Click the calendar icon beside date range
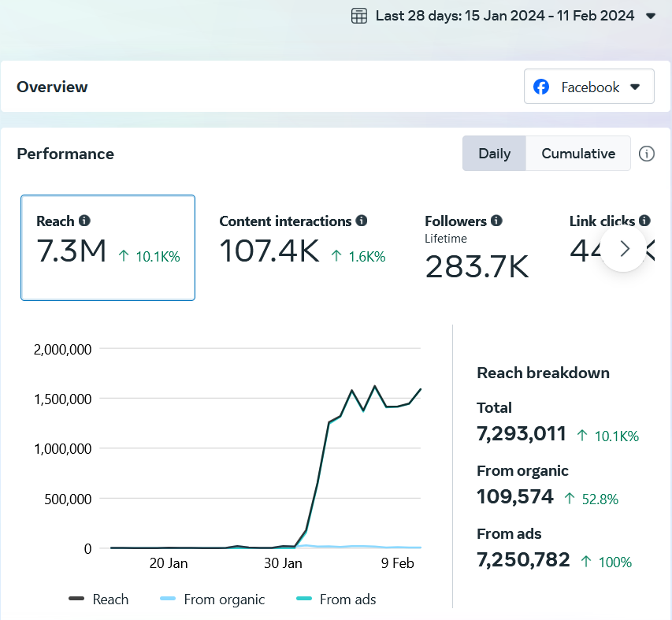This screenshot has height=620, width=672. pos(359,16)
